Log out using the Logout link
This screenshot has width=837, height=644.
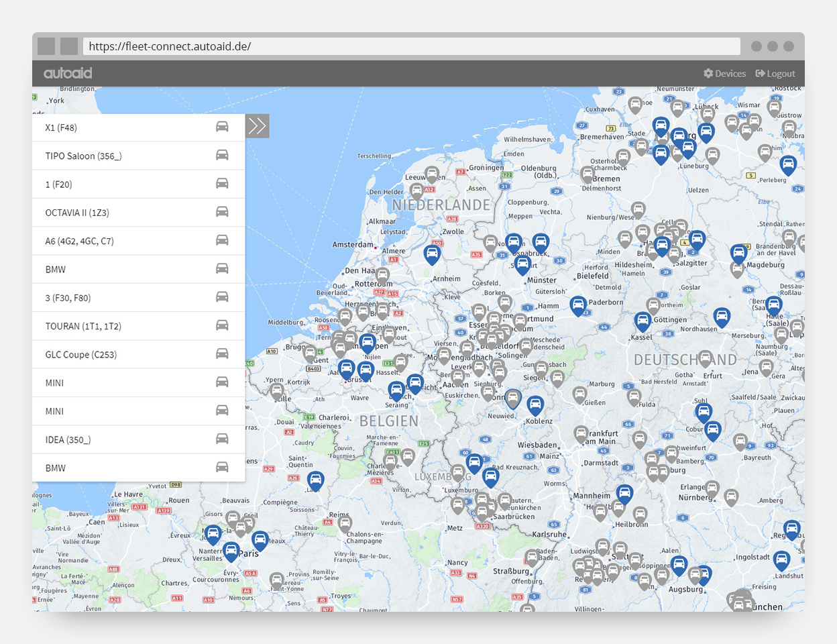click(775, 74)
